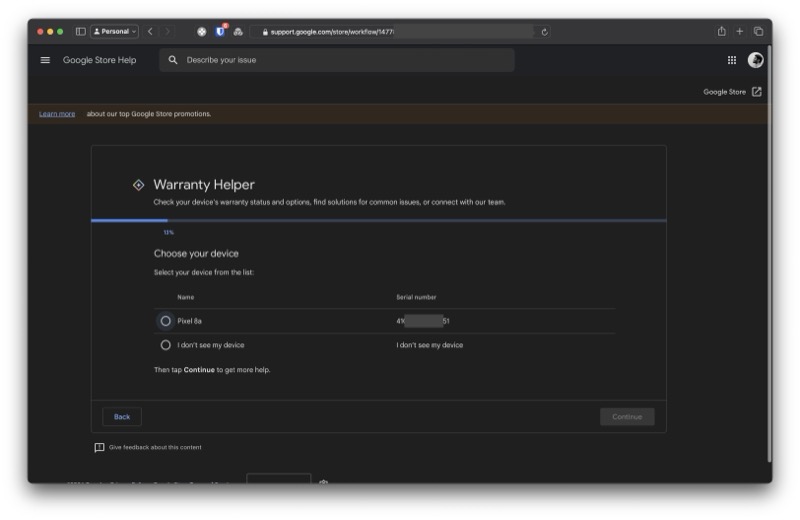Click the Serial number column header

tap(416, 297)
